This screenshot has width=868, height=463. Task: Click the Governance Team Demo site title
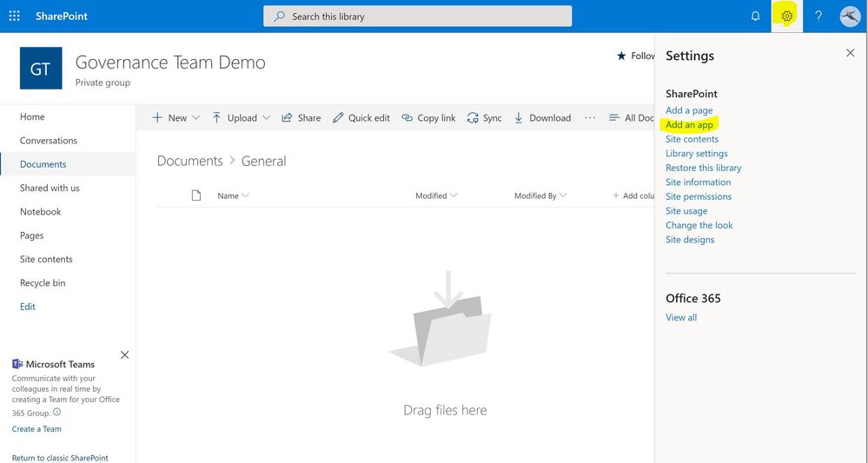(x=170, y=62)
